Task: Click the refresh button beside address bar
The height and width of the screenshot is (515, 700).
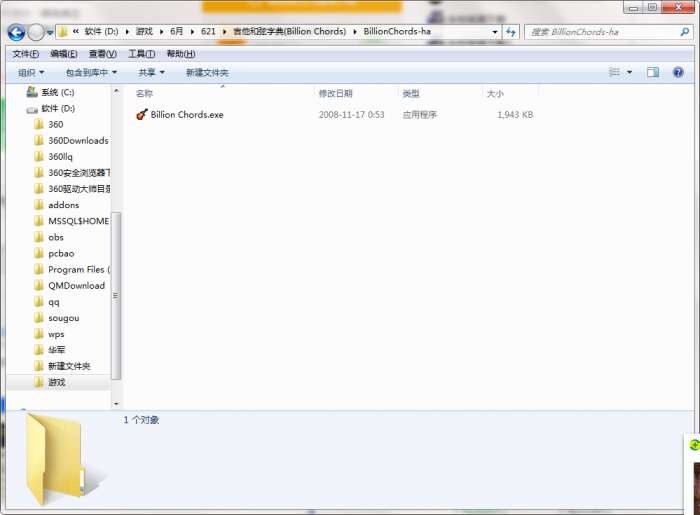Action: tap(511, 32)
